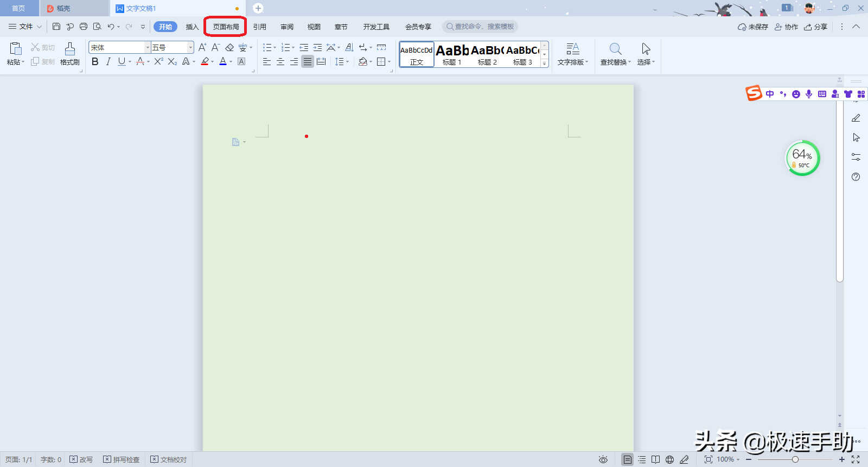Toggle 改写 overwrite mode in status bar

(81, 459)
